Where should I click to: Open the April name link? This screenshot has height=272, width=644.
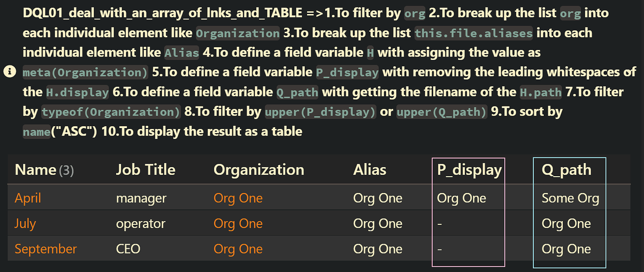pyautogui.click(x=28, y=198)
